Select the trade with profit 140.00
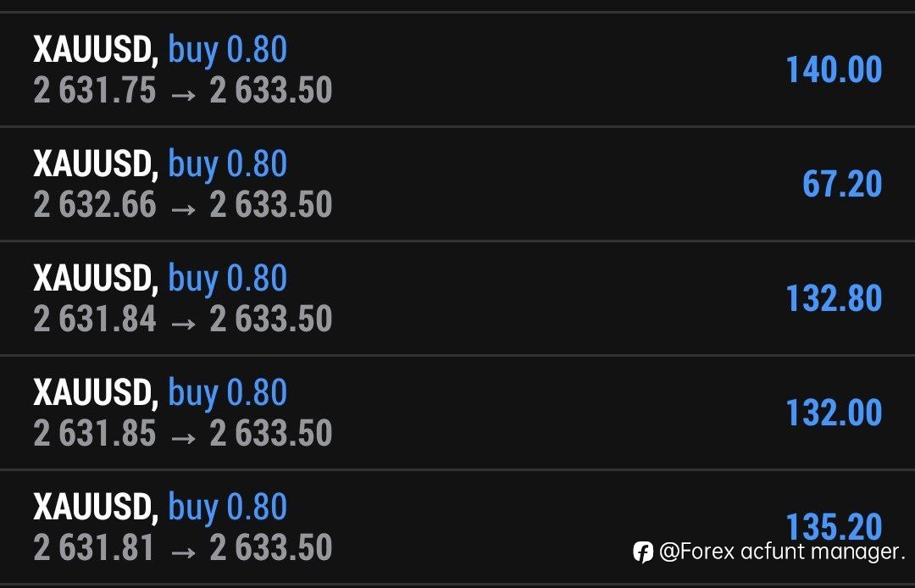 (457, 69)
